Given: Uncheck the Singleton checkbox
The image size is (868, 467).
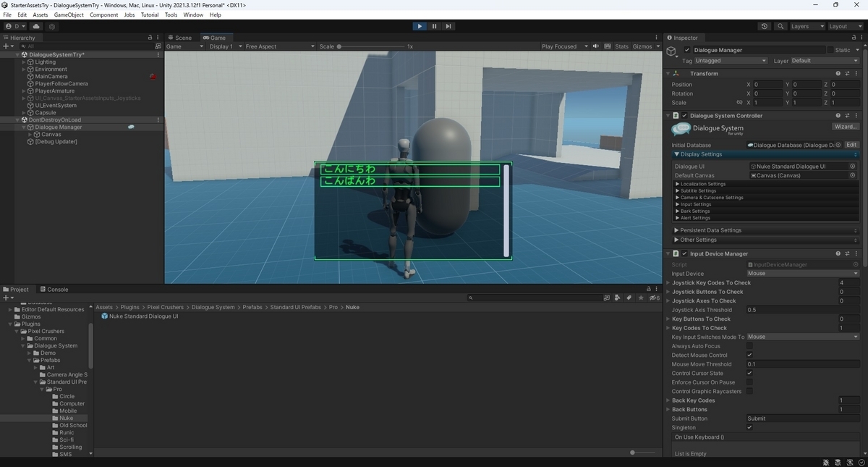Looking at the screenshot, I should pyautogui.click(x=749, y=427).
